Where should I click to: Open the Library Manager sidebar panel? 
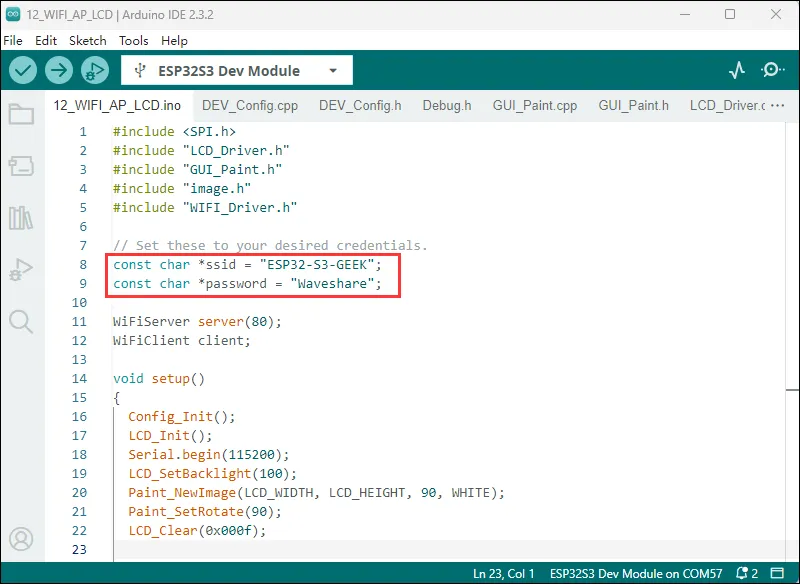tap(21, 218)
